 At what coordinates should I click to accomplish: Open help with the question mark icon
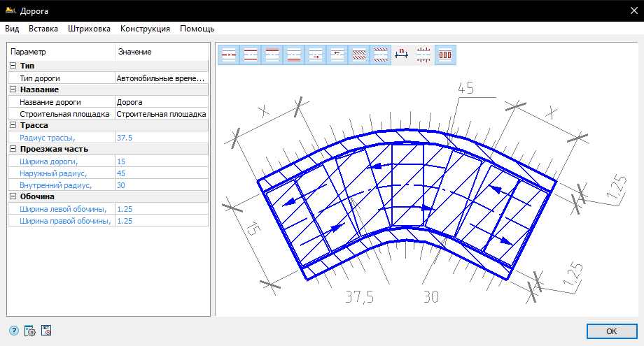tap(14, 331)
